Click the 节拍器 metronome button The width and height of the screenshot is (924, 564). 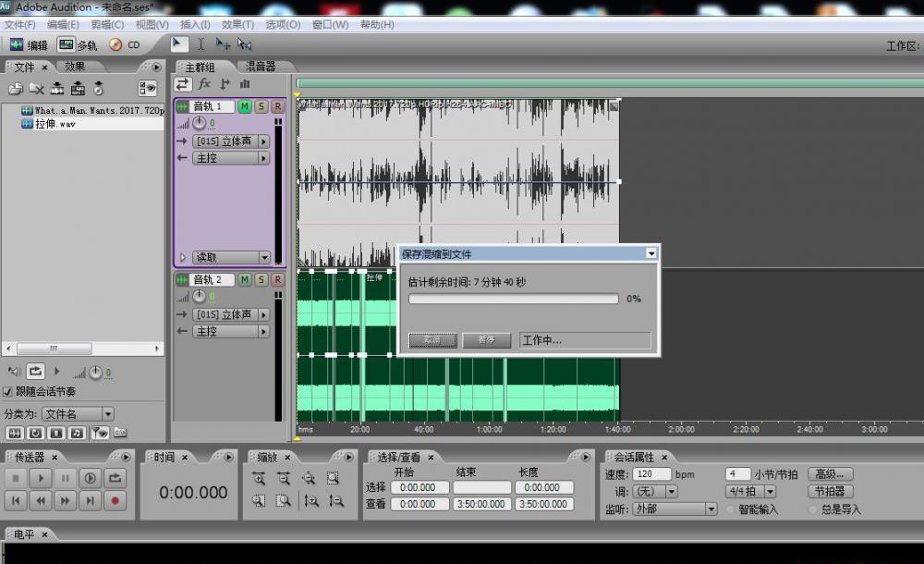coord(830,492)
